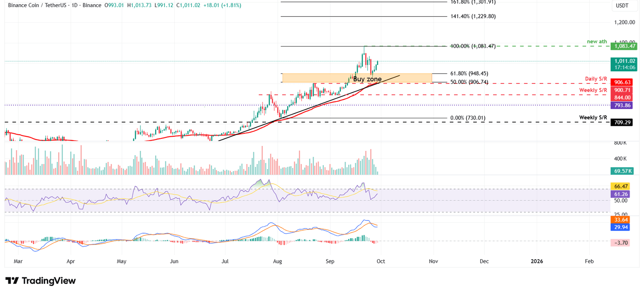Select the new ath label 1,083.47
Image resolution: width=644 pixels, height=294 pixels.
click(624, 46)
